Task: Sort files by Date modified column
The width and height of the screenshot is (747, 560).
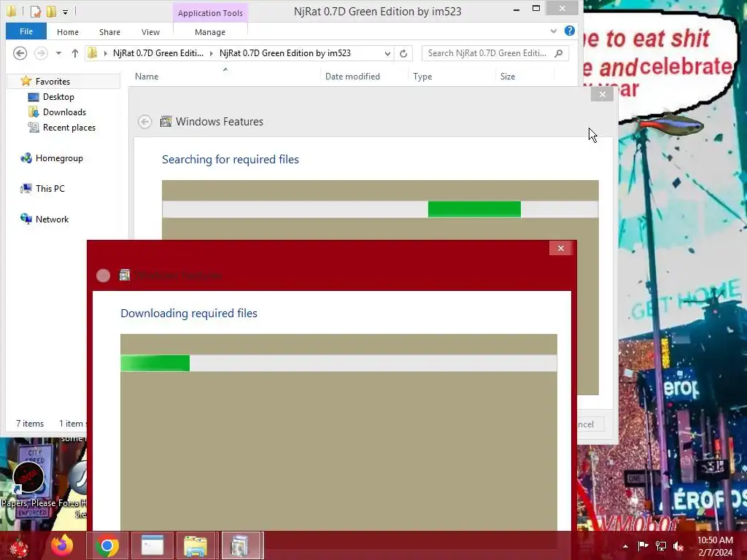Action: [352, 76]
